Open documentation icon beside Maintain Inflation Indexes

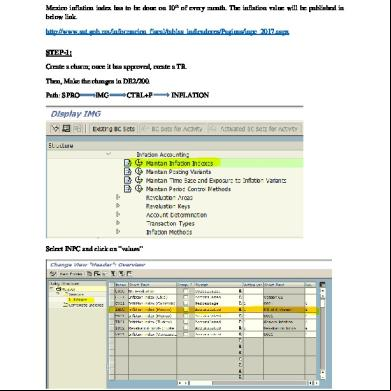click(128, 163)
